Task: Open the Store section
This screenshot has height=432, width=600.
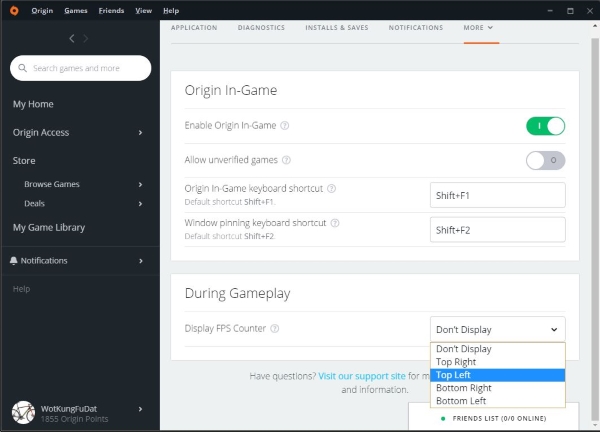Action: [24, 161]
